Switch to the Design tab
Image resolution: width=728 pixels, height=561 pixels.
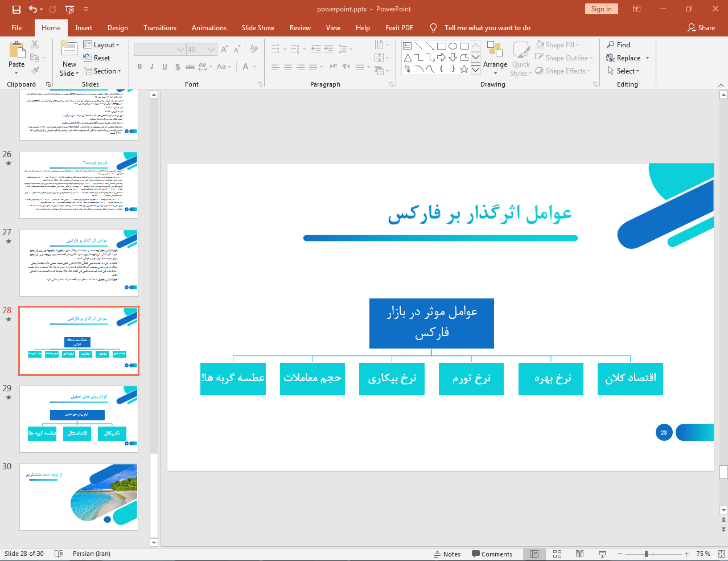pos(118,28)
